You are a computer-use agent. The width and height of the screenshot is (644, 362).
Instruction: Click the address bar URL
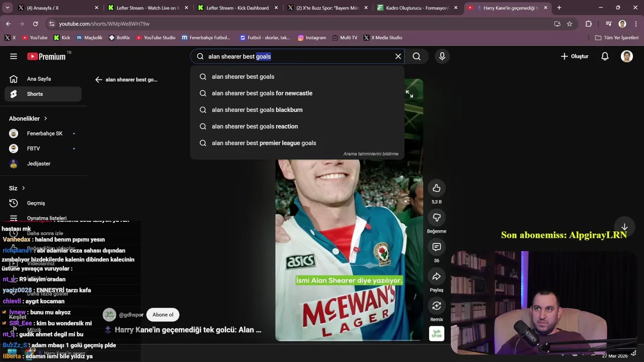pos(104,24)
